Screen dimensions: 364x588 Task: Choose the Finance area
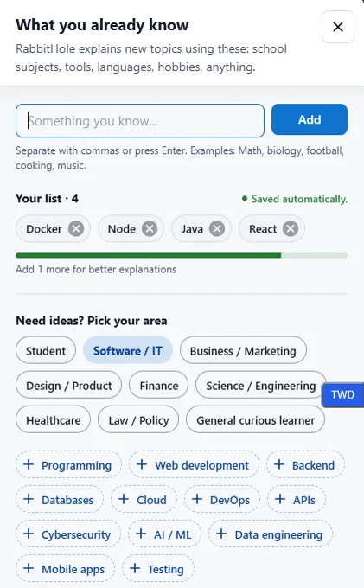(158, 386)
